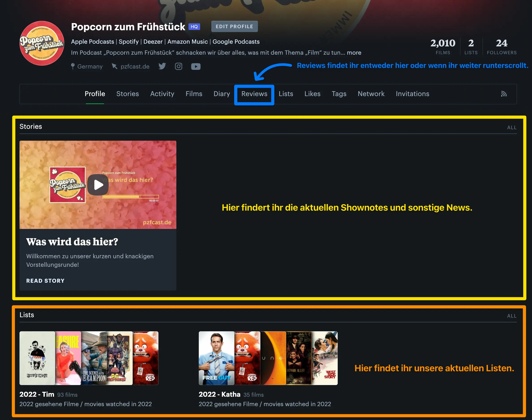Open the Diary tab

pyautogui.click(x=221, y=94)
